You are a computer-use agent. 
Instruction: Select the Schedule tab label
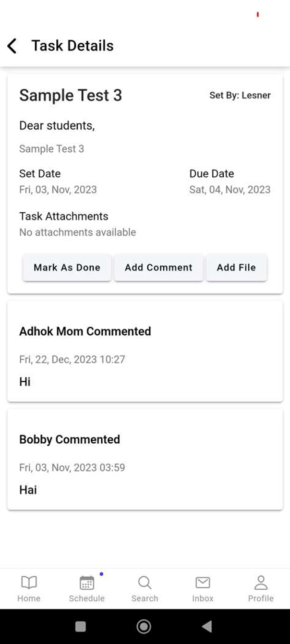click(x=87, y=598)
